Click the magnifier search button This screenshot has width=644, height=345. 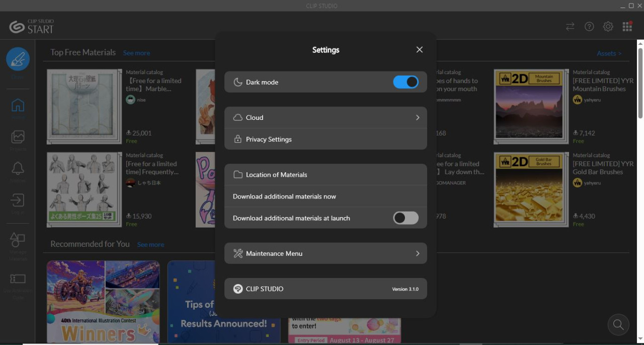[618, 324]
